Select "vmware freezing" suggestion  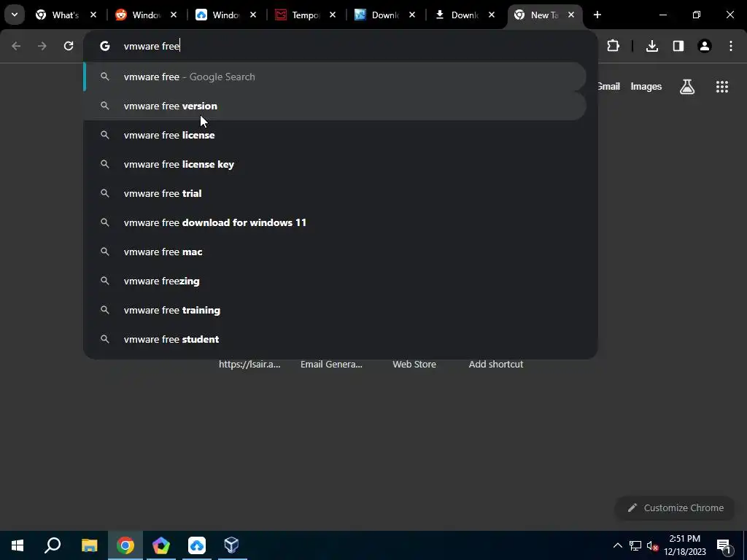[334, 281]
